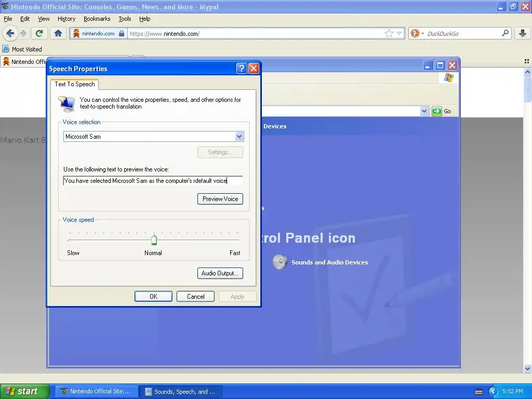This screenshot has width=532, height=399.
Task: Click Cancel in Speech Properties
Action: coord(195,296)
